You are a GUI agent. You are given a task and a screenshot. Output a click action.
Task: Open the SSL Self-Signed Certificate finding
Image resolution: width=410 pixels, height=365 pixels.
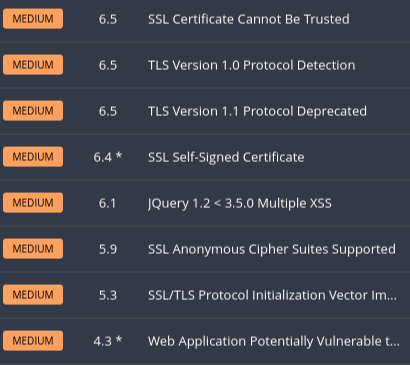[x=226, y=157]
